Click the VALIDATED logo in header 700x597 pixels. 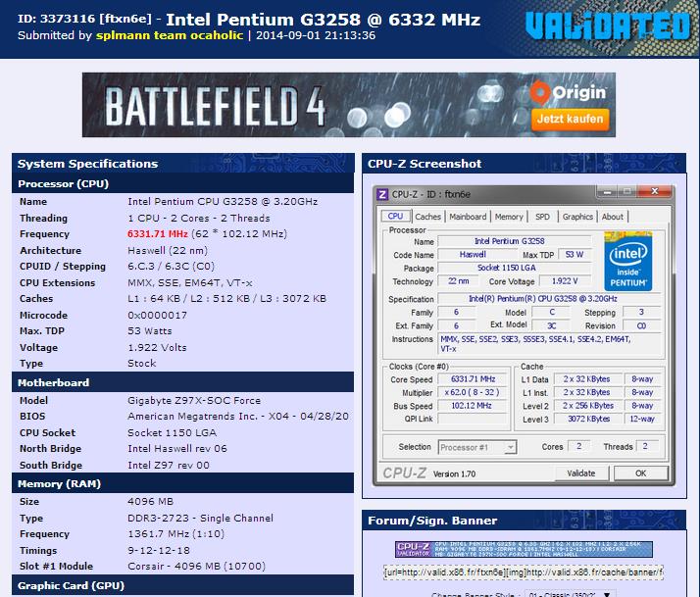608,25
